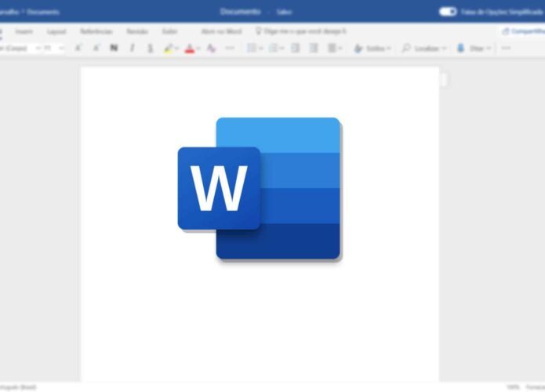Click the 100% zoom level in status bar
This screenshot has height=392, width=545.
(513, 387)
